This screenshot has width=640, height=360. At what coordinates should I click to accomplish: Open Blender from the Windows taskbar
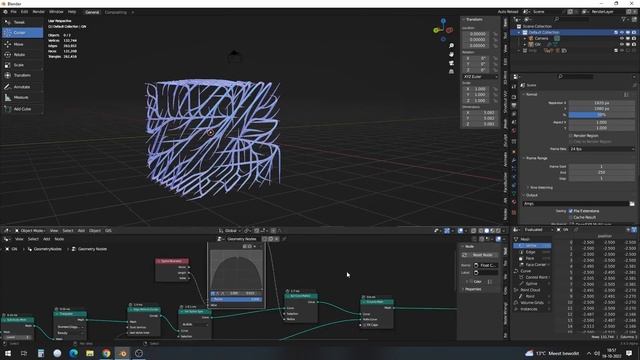point(122,353)
